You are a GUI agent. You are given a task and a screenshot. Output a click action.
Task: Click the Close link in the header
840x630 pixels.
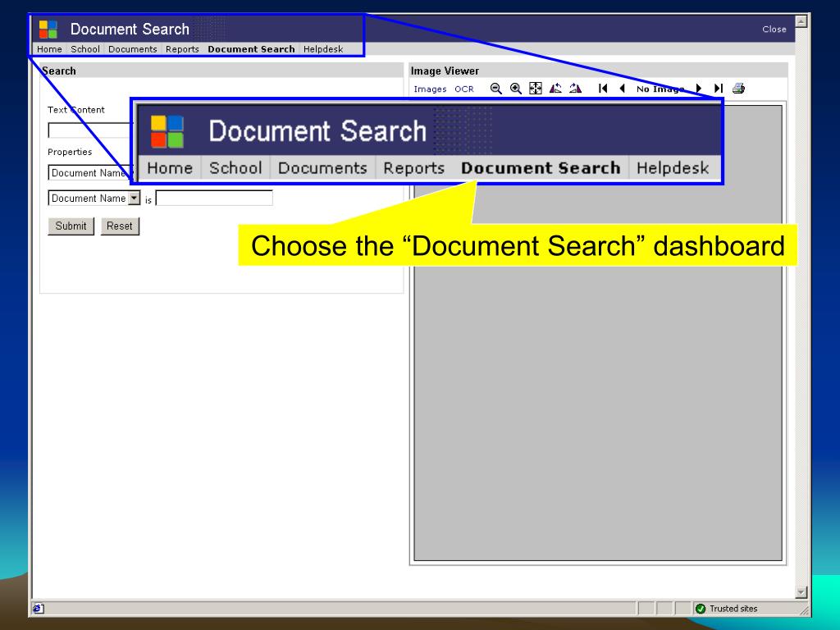(x=774, y=30)
